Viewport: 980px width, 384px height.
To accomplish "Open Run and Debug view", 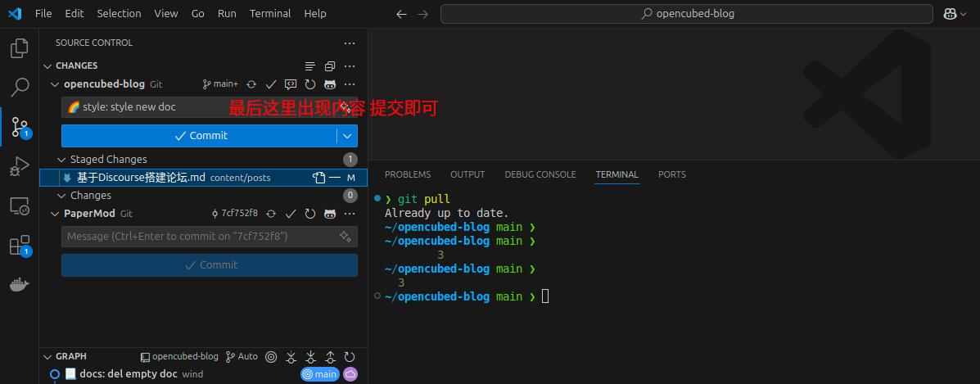I will click(19, 167).
